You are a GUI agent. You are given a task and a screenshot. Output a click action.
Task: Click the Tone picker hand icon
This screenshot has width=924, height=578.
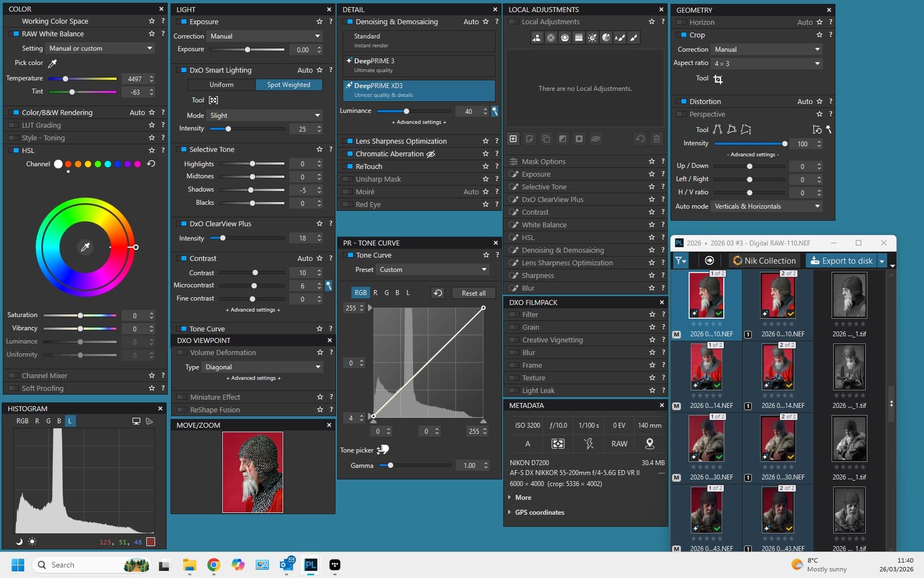click(x=383, y=450)
